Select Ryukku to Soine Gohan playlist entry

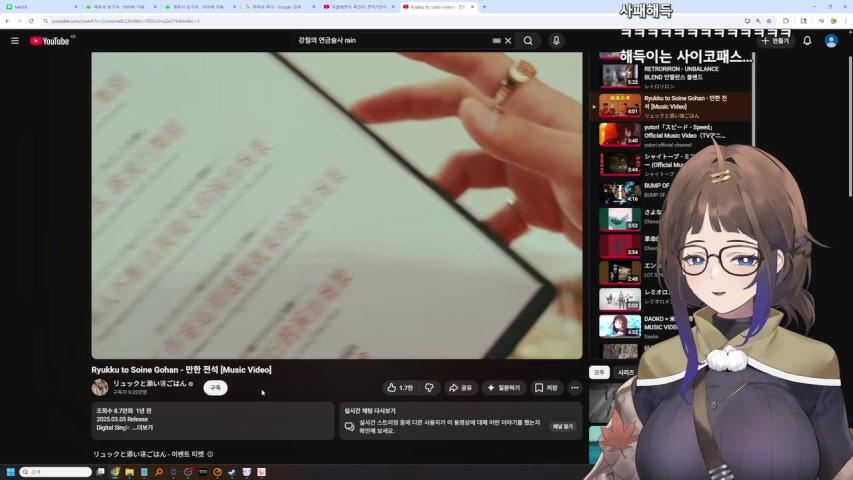coord(672,106)
